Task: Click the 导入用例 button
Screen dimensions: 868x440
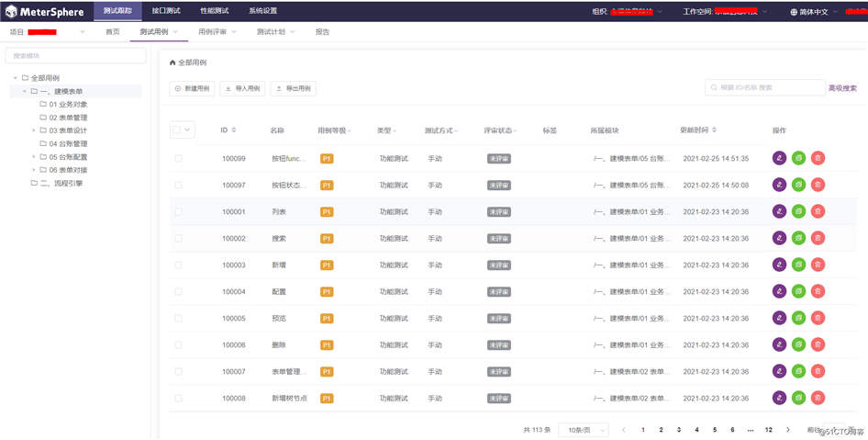Action: [x=242, y=89]
